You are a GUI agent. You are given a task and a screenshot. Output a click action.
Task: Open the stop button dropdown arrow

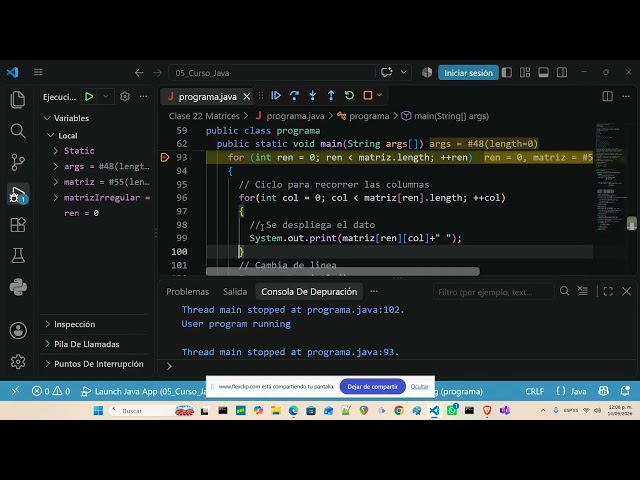pos(380,96)
